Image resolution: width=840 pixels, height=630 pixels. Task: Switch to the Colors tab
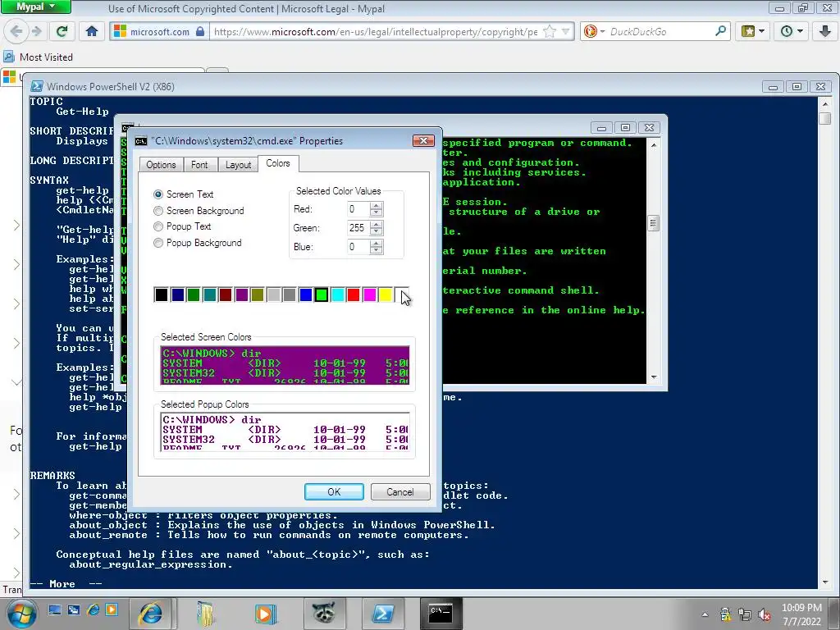[x=278, y=163]
